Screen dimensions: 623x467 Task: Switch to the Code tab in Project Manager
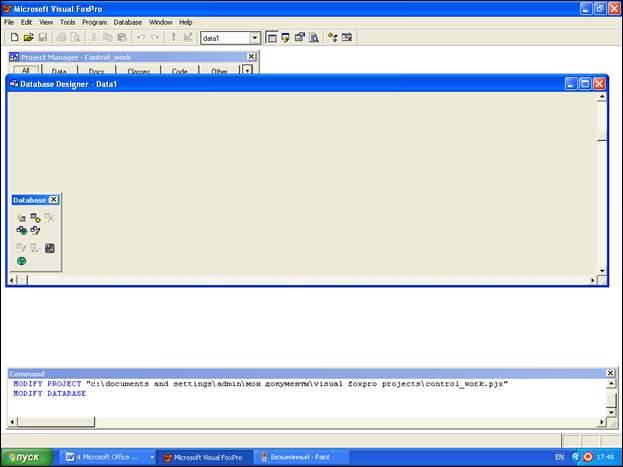click(x=180, y=71)
